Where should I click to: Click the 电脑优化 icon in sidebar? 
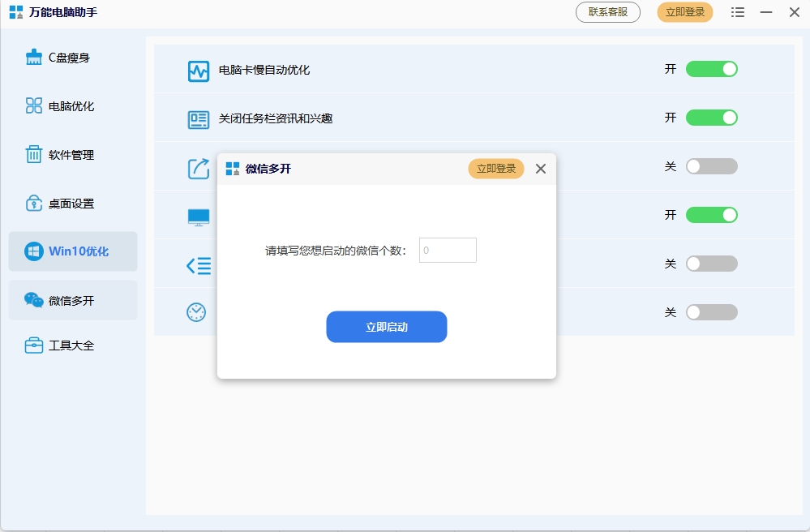click(x=33, y=106)
